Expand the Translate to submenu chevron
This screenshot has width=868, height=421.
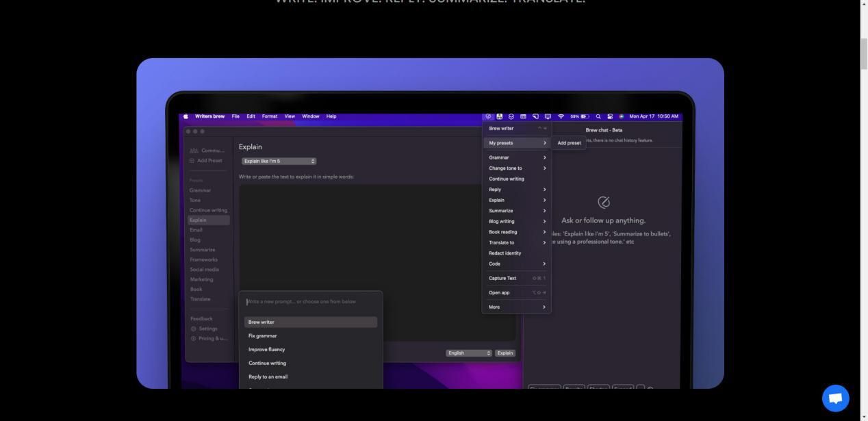[545, 242]
